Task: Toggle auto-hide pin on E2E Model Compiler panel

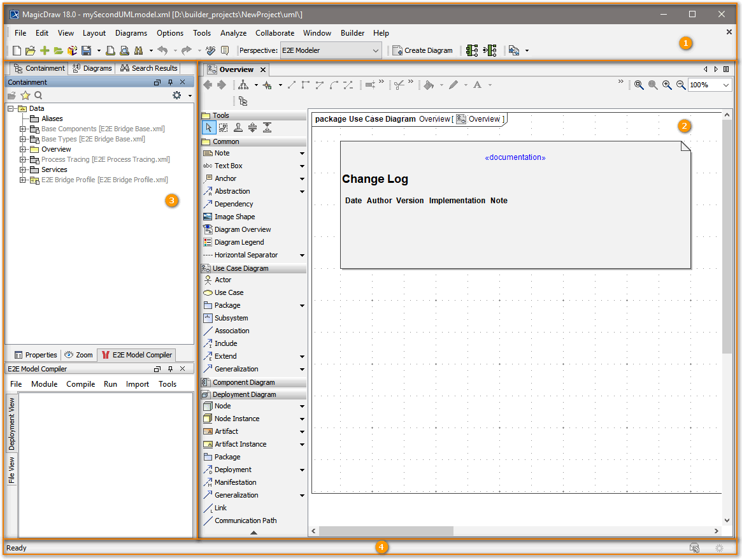Action: [x=170, y=369]
